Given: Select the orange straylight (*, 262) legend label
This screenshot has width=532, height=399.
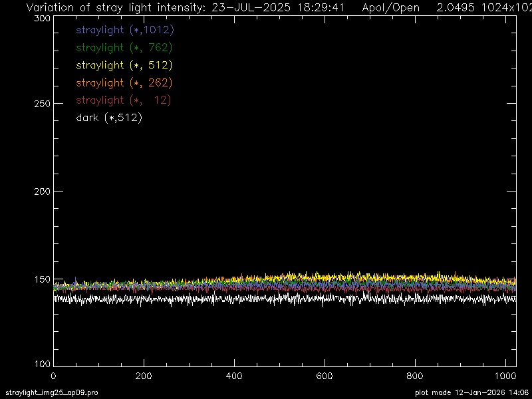Looking at the screenshot, I should (124, 82).
